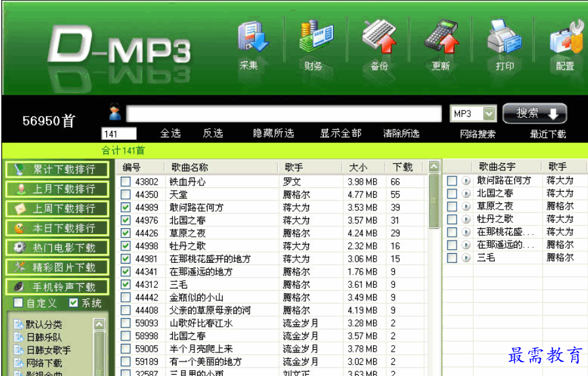The height and width of the screenshot is (376, 588).
Task: Check the box for song 铁血丹心
Action: pos(125,182)
